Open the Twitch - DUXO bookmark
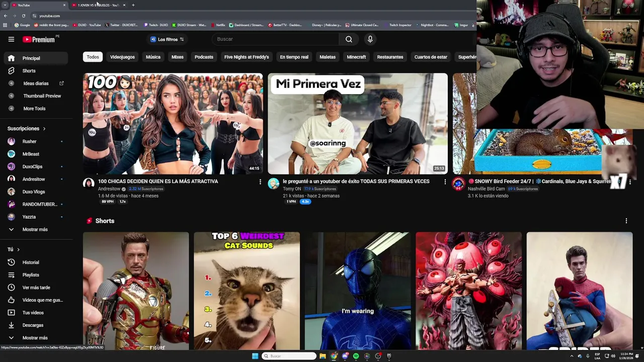 click(x=156, y=25)
